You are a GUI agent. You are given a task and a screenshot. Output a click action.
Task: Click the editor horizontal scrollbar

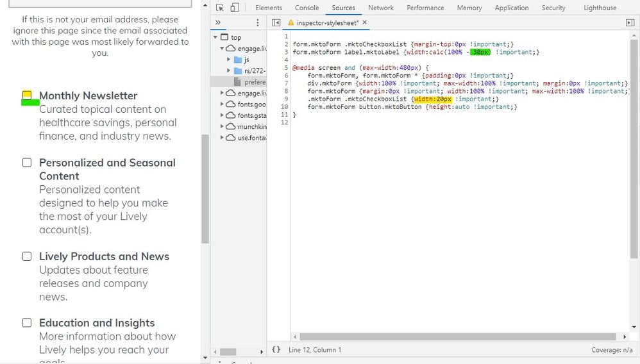459,337
